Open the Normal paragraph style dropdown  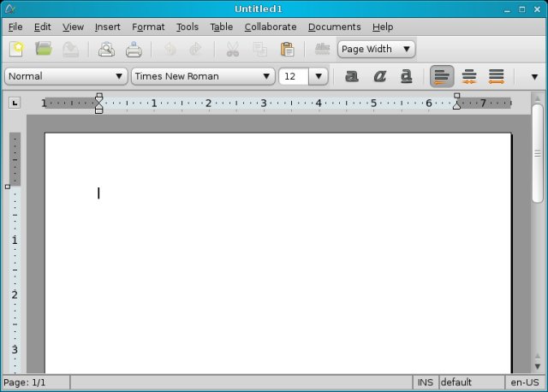pos(66,76)
